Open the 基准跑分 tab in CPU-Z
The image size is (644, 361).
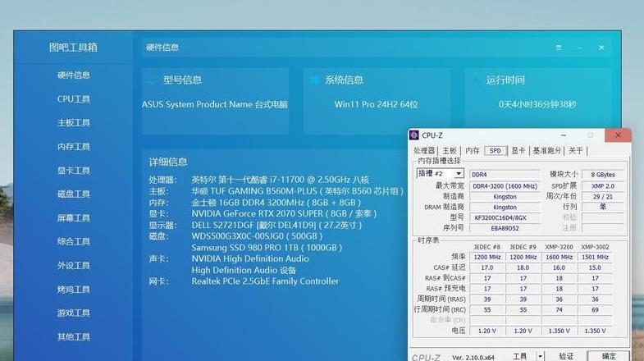546,151
